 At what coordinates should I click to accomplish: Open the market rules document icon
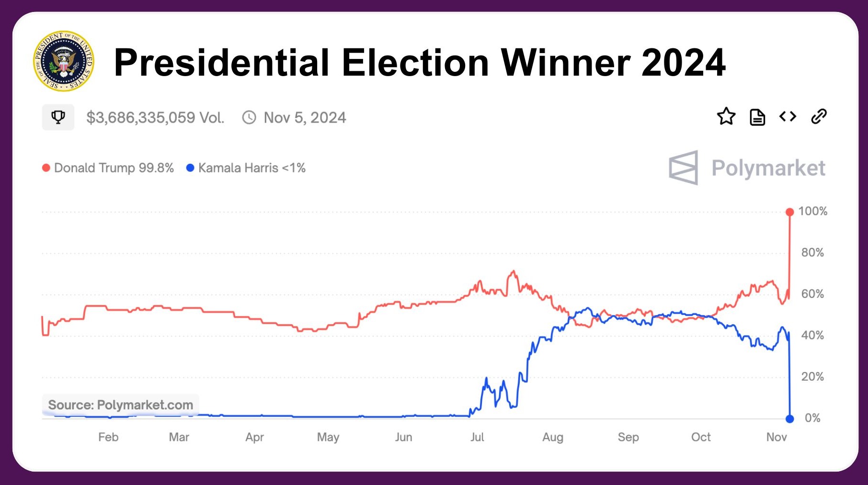click(x=757, y=116)
